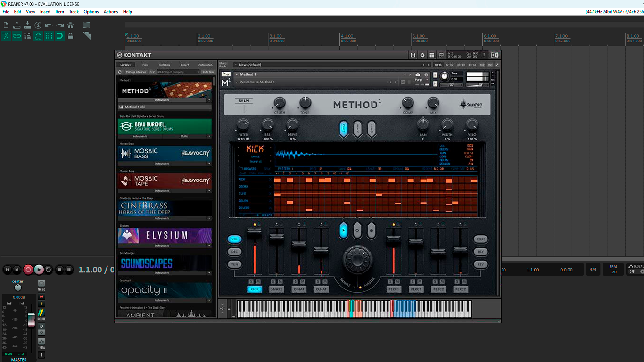This screenshot has width=644, height=362.
Task: Click the Redo arrow in REAPER toolbar
Action: click(59, 25)
